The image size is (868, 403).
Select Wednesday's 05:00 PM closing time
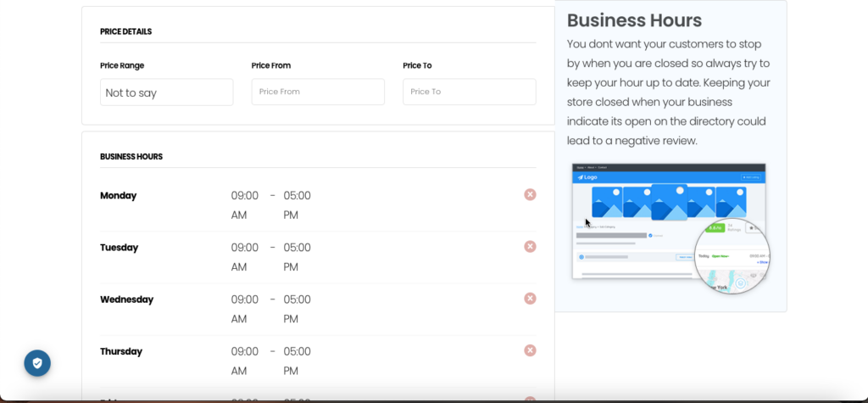[x=297, y=309]
